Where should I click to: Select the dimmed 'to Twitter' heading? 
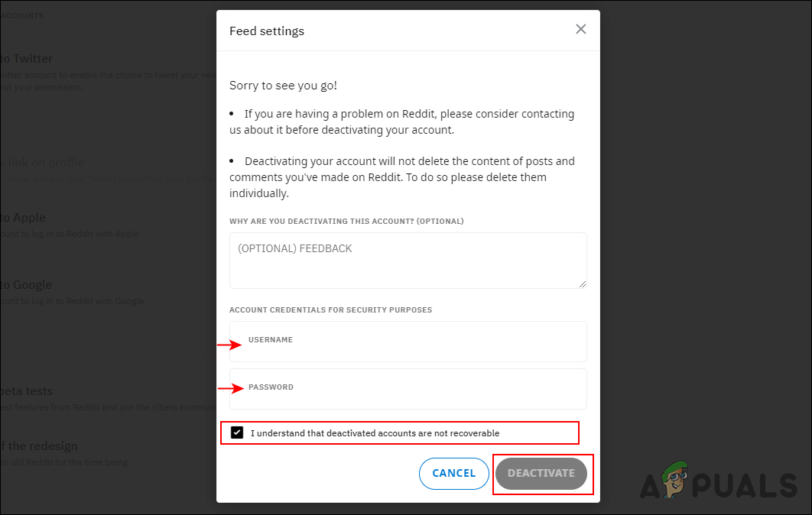27,59
